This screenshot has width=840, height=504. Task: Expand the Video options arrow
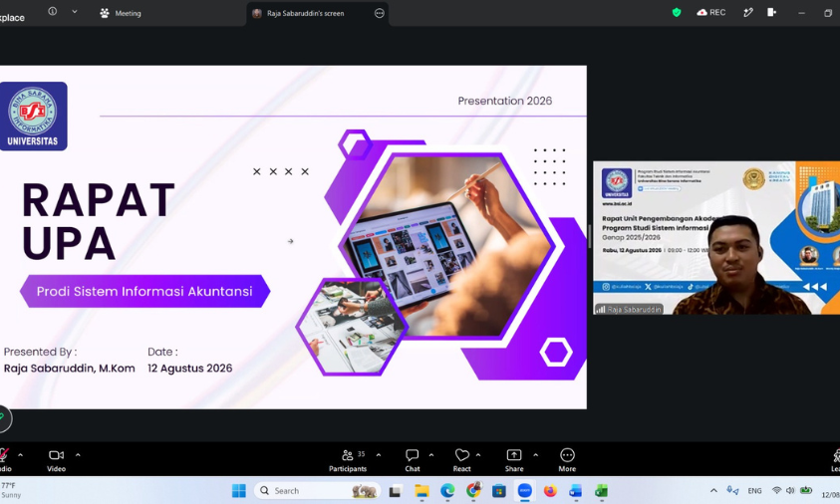click(x=78, y=455)
